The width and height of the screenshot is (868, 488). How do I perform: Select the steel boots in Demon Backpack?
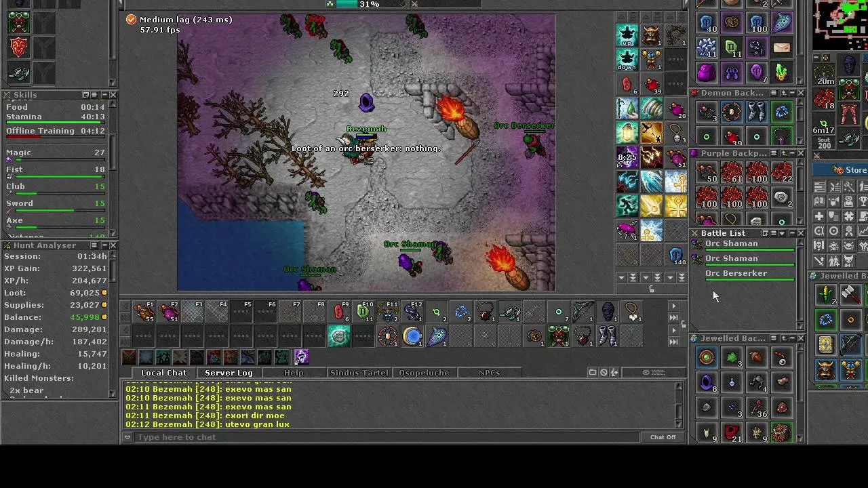(x=756, y=111)
